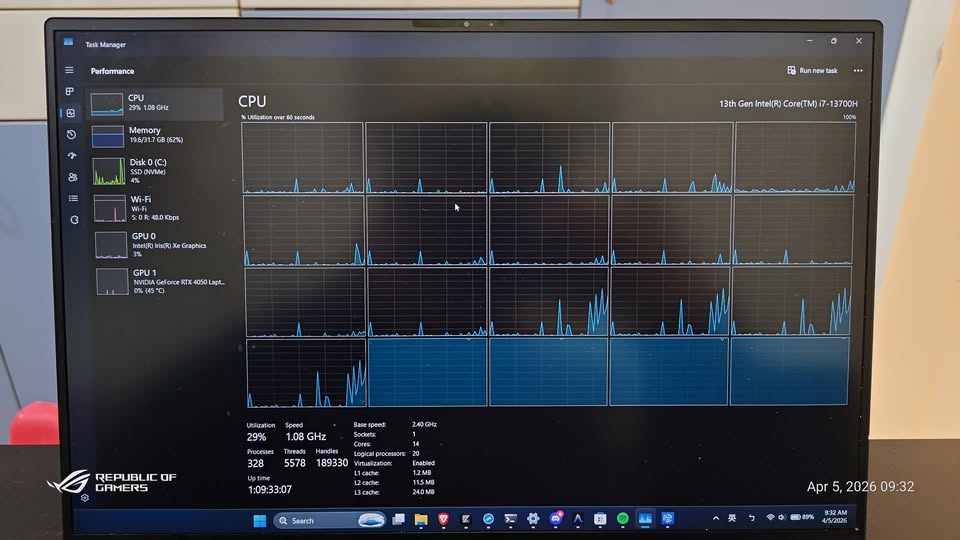
Task: Open Spotify from the taskbar
Action: 623,519
